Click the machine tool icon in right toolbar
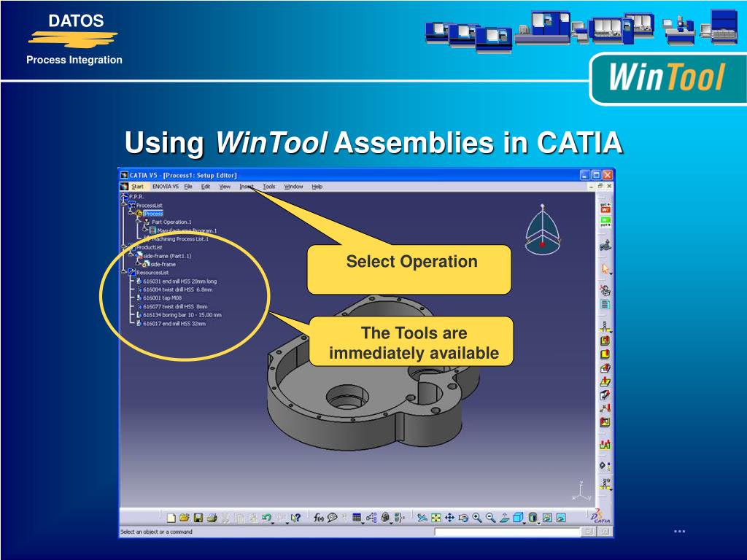 pyautogui.click(x=605, y=245)
